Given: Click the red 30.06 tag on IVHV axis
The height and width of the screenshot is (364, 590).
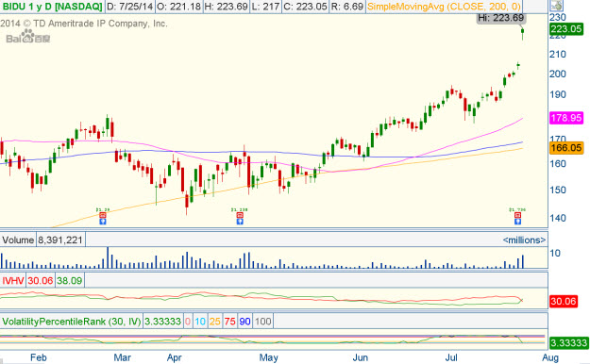Looking at the screenshot, I should click(563, 301).
